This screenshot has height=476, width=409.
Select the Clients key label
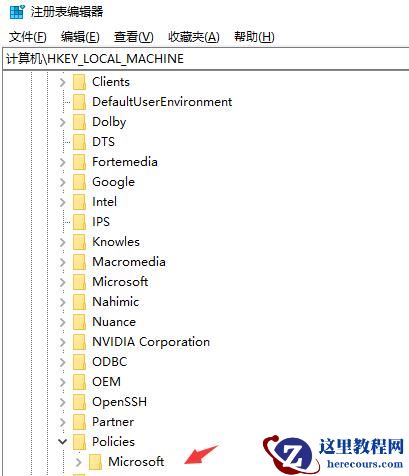point(111,82)
